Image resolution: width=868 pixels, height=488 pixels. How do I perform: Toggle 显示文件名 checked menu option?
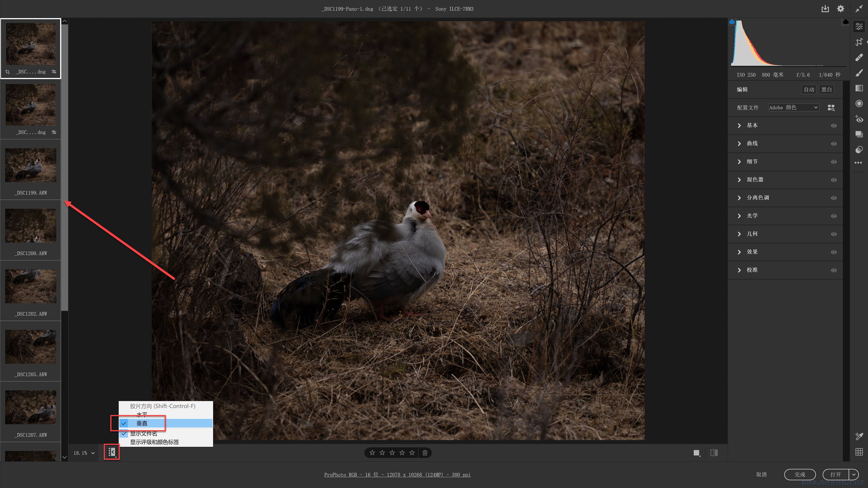[144, 434]
